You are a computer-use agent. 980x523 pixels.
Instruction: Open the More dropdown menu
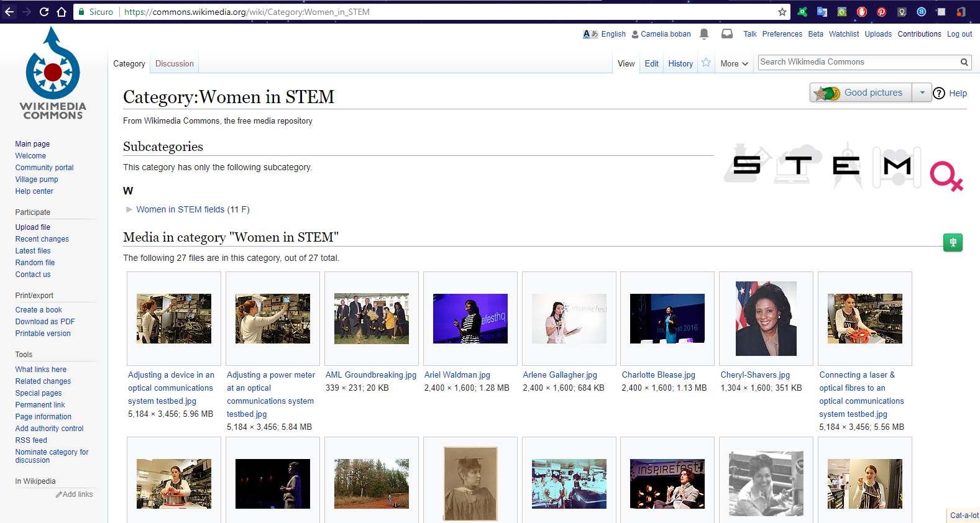point(734,64)
